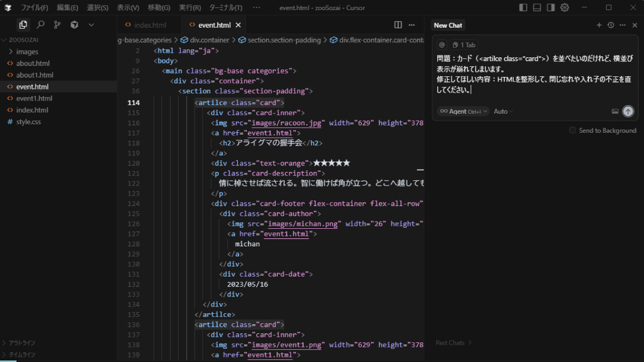Open the Search view icon
Image resolution: width=644 pixels, height=362 pixels.
(x=41, y=25)
